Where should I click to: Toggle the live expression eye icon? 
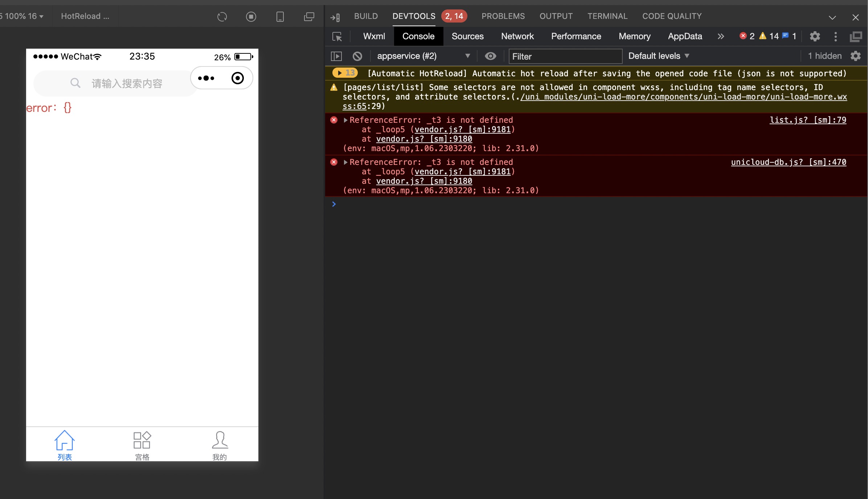[490, 56]
